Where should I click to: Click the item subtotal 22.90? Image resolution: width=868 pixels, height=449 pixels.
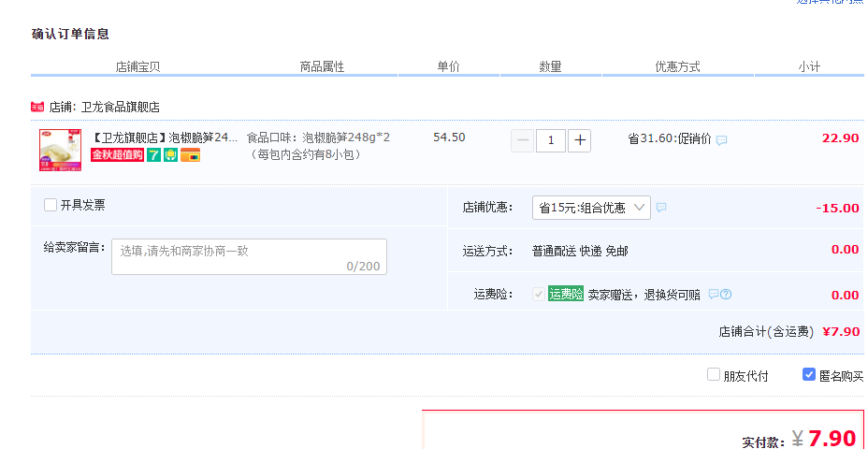tap(840, 138)
